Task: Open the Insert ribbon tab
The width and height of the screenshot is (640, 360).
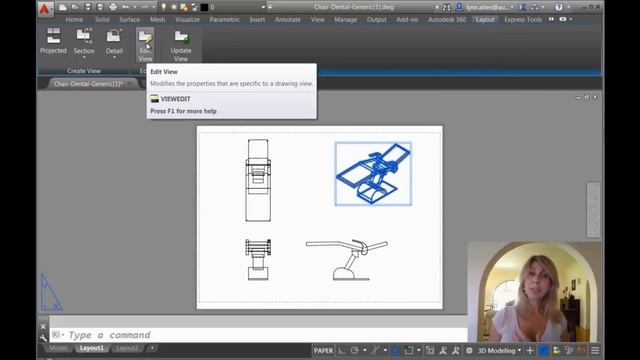Action: pos(257,20)
